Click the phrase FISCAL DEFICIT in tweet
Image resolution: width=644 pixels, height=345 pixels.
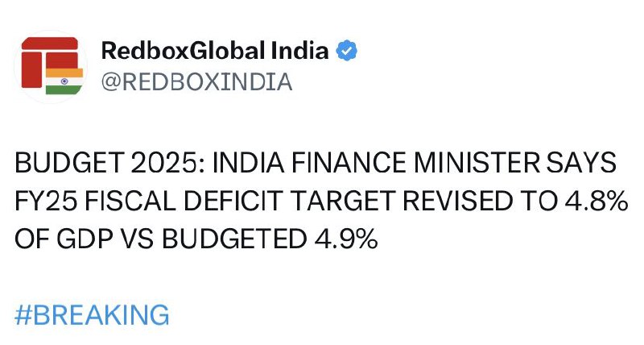[x=184, y=201]
